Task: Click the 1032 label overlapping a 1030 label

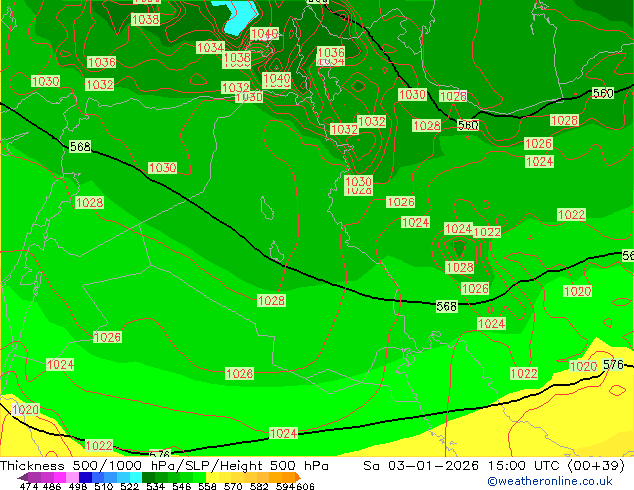Action: 236,87
